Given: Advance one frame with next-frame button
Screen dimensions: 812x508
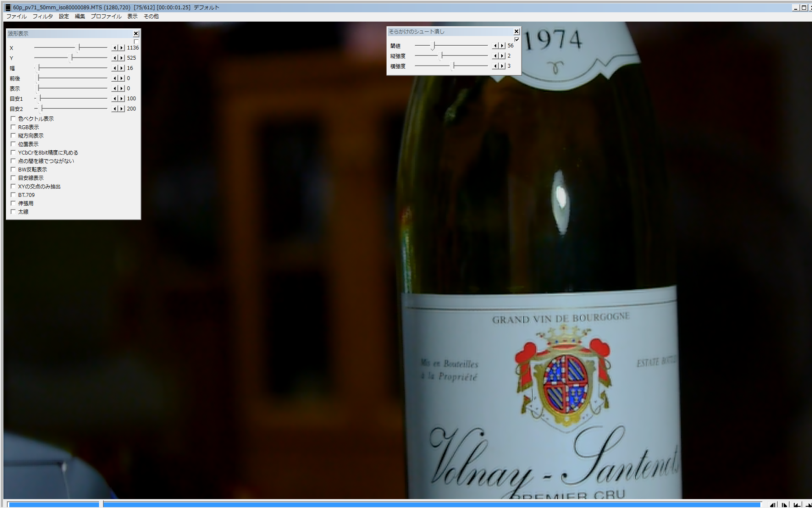Looking at the screenshot, I should coord(784,505).
